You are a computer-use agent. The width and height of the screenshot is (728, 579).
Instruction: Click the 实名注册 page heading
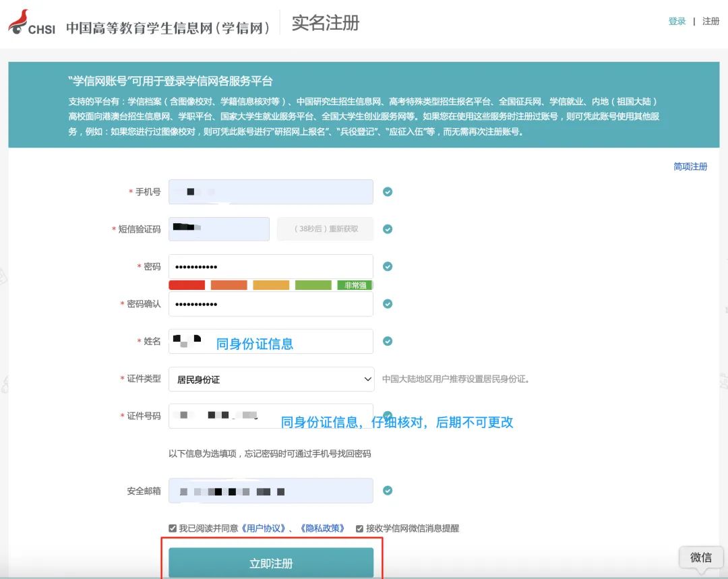click(326, 23)
